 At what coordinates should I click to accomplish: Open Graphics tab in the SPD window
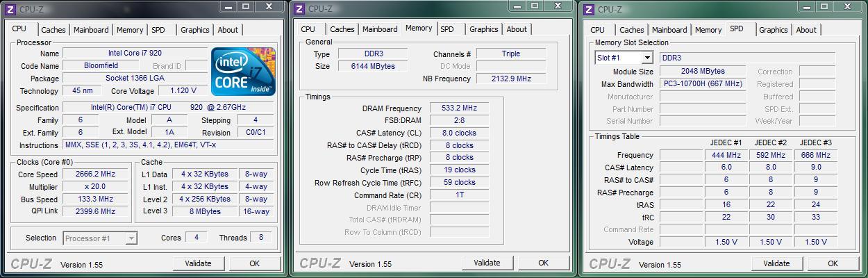click(x=773, y=30)
